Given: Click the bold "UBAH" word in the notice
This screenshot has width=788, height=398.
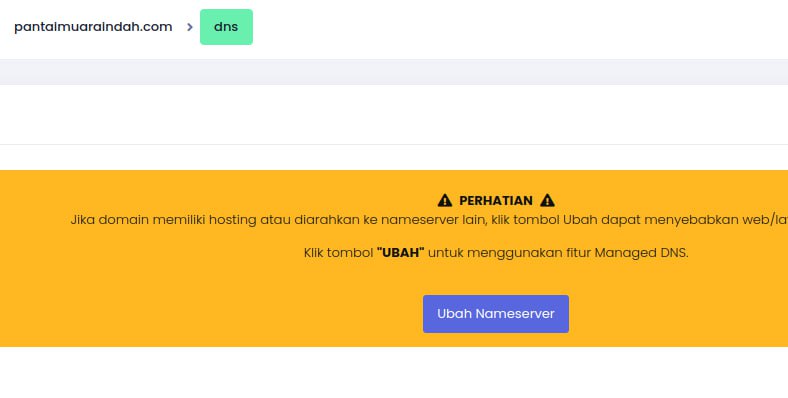Looking at the screenshot, I should tap(401, 252).
